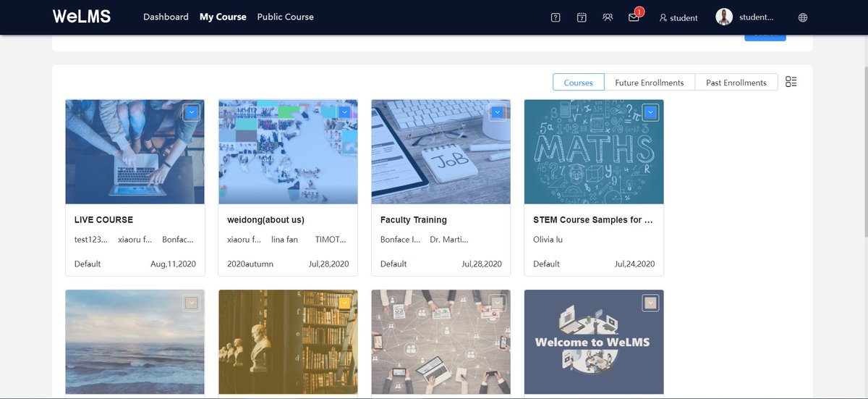Open the student profile avatar

pyautogui.click(x=724, y=17)
